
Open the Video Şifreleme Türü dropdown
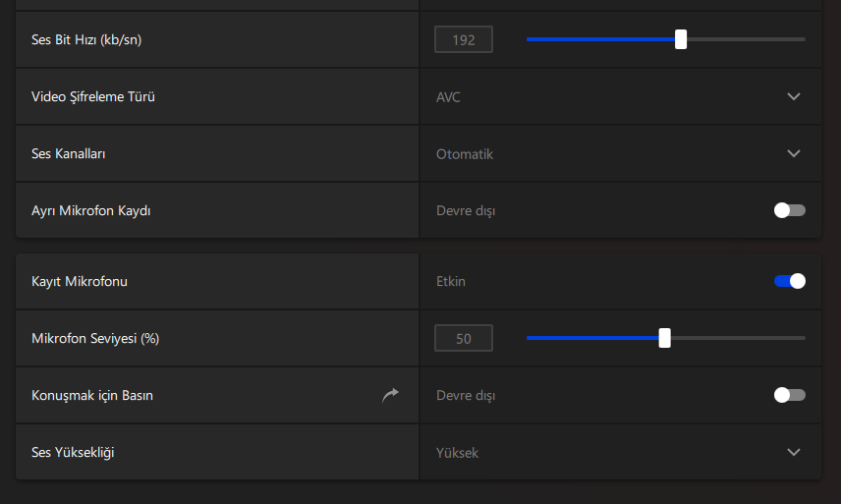tap(794, 96)
